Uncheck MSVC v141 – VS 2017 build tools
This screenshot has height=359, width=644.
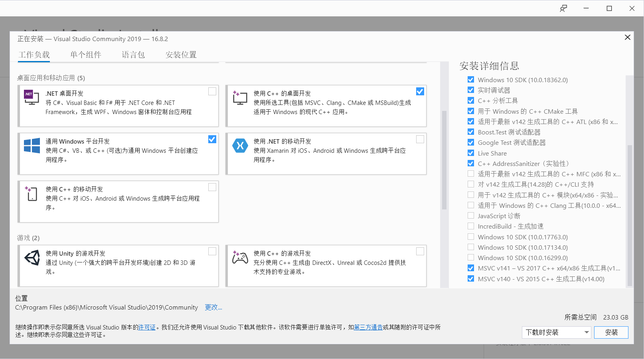471,268
